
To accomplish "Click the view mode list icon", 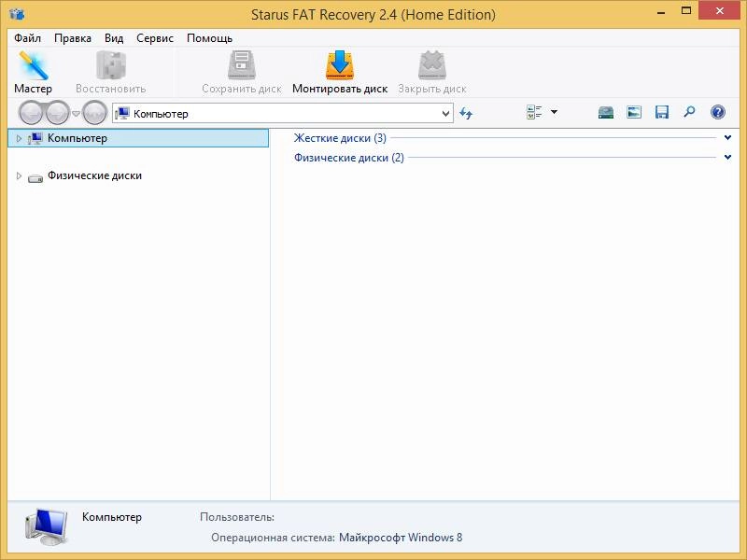I will 534,112.
